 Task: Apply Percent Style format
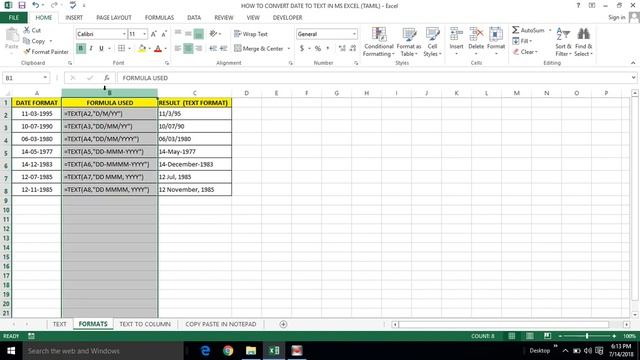[318, 49]
